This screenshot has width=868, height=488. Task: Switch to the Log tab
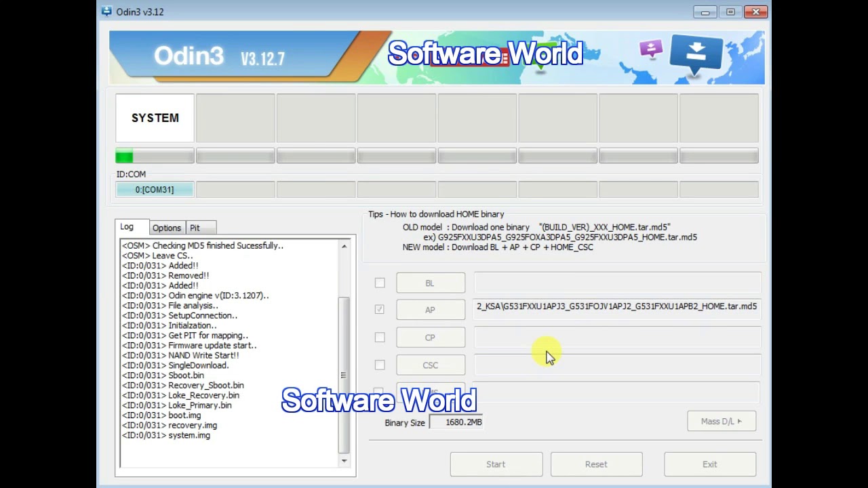[x=132, y=227]
